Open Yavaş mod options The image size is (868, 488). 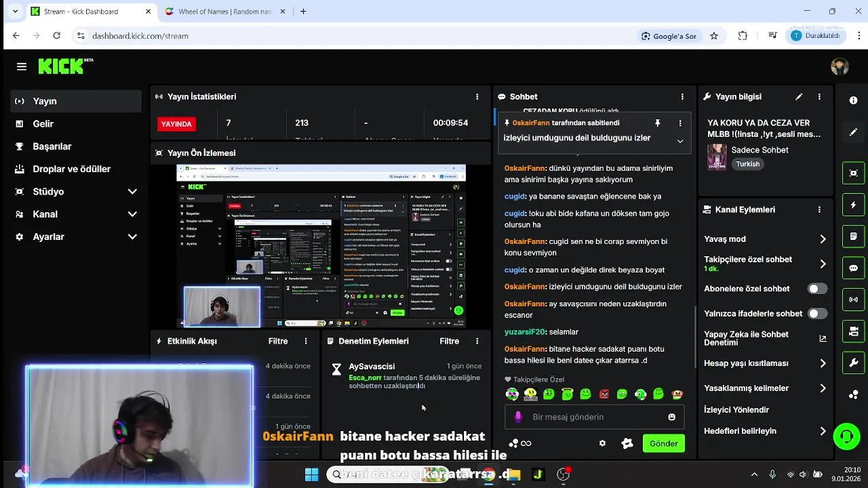(x=766, y=239)
